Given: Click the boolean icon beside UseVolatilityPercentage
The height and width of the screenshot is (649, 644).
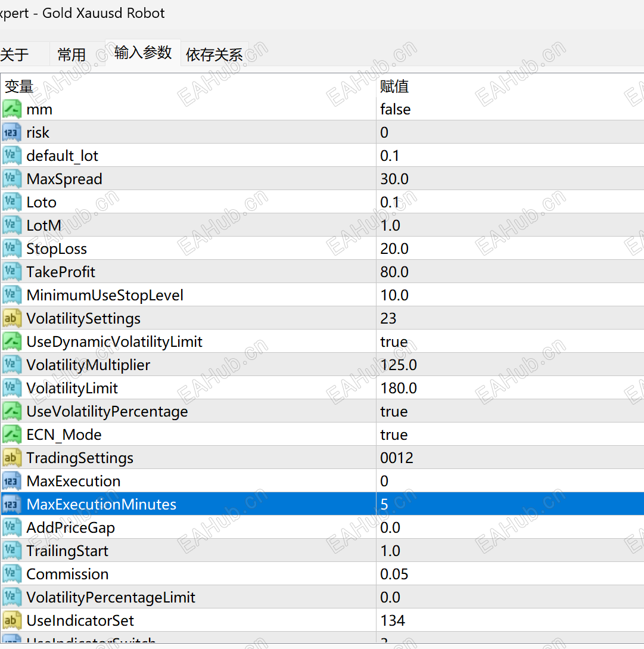Looking at the screenshot, I should point(11,411).
